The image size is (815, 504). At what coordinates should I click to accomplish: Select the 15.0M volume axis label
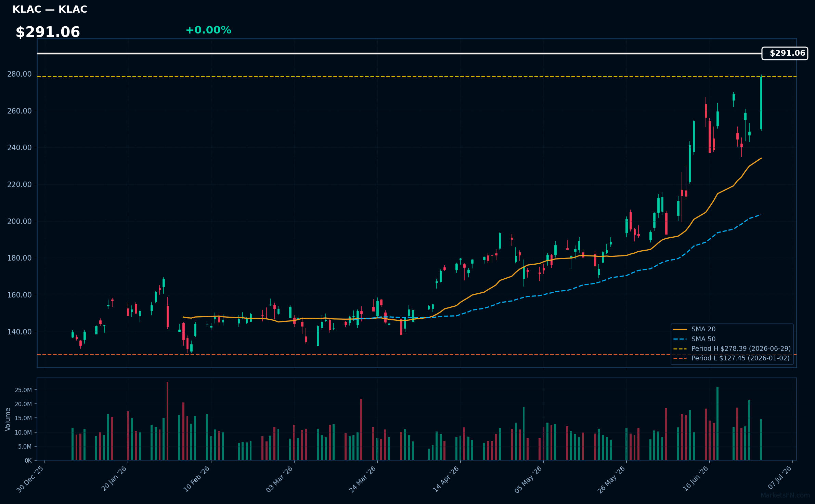[23, 418]
